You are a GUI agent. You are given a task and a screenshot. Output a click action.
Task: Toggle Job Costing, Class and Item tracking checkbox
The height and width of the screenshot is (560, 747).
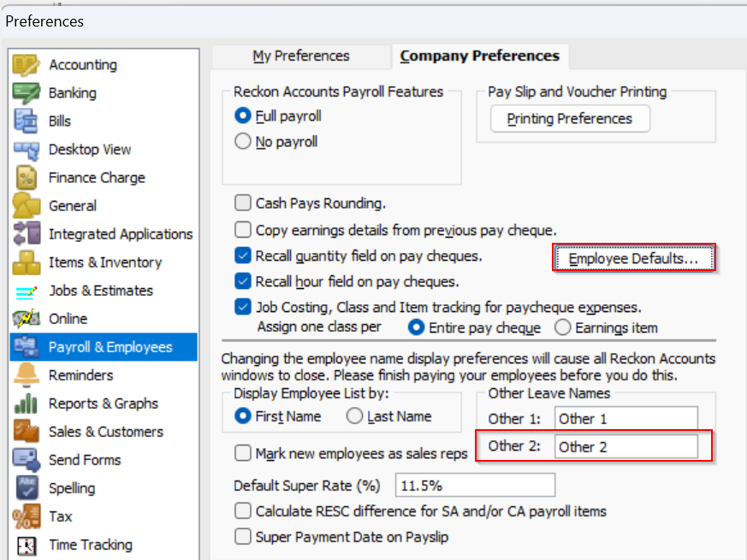[x=243, y=307]
